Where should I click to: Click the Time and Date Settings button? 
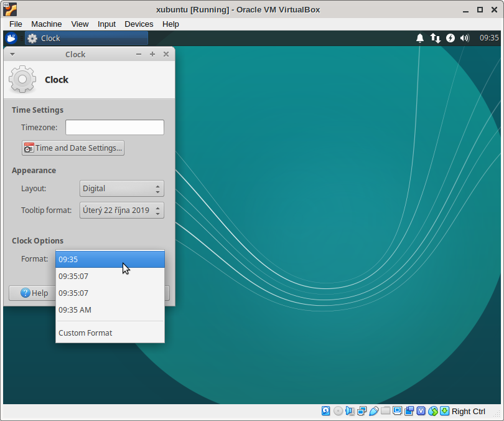point(73,148)
